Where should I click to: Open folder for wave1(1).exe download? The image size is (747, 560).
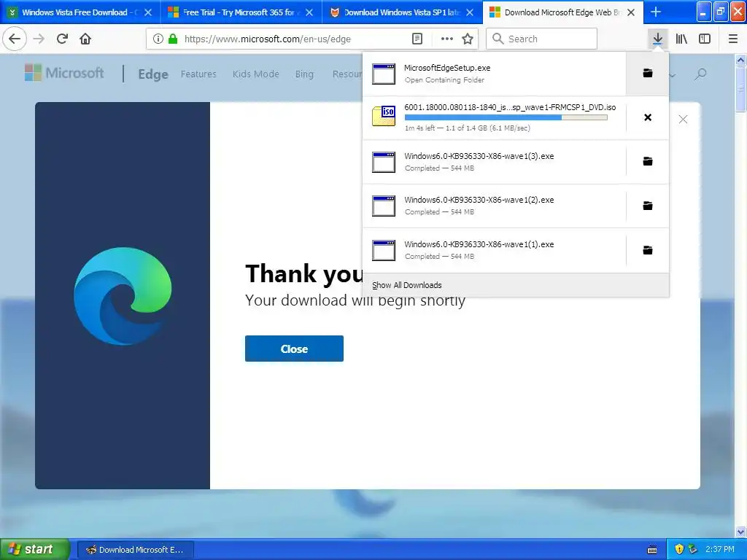tap(648, 250)
